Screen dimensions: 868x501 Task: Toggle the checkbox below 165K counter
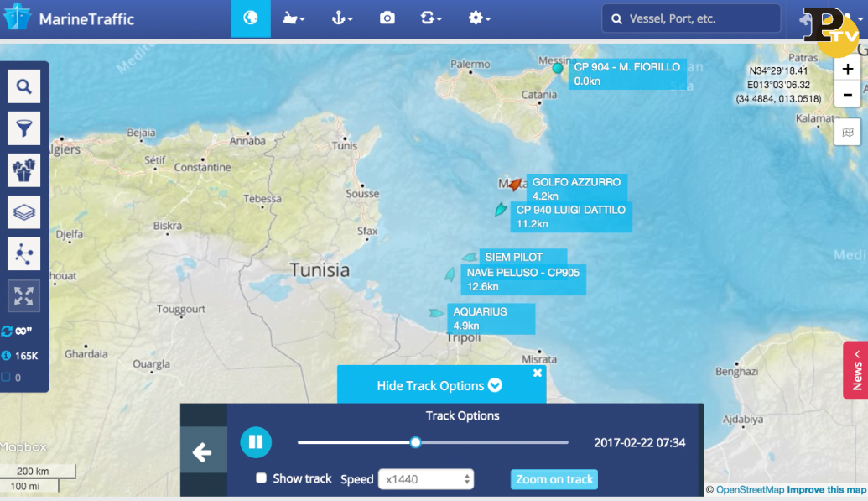[7, 378]
